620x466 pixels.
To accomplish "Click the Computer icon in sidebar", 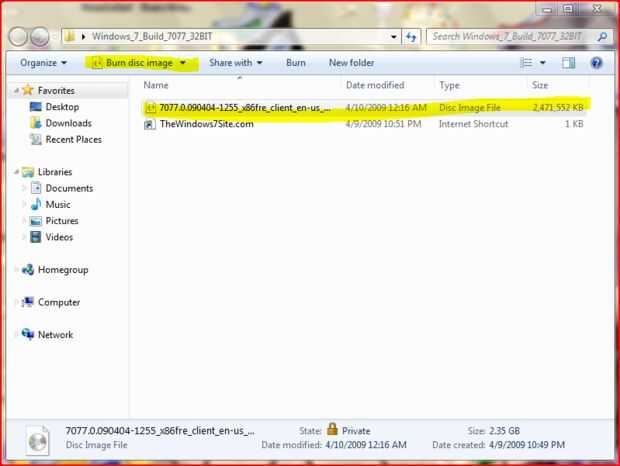I will pyautogui.click(x=28, y=302).
